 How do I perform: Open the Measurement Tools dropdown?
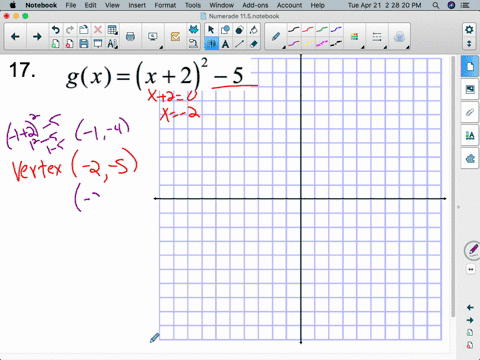[x=112, y=44]
